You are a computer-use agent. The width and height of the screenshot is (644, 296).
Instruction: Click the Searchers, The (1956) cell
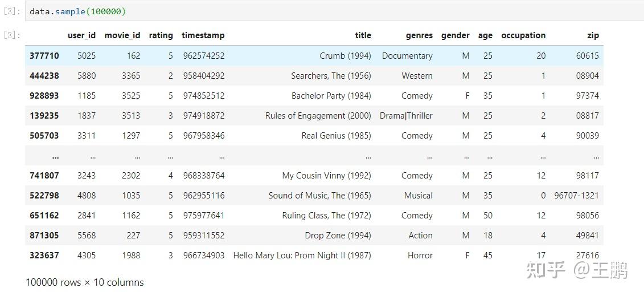pos(331,76)
